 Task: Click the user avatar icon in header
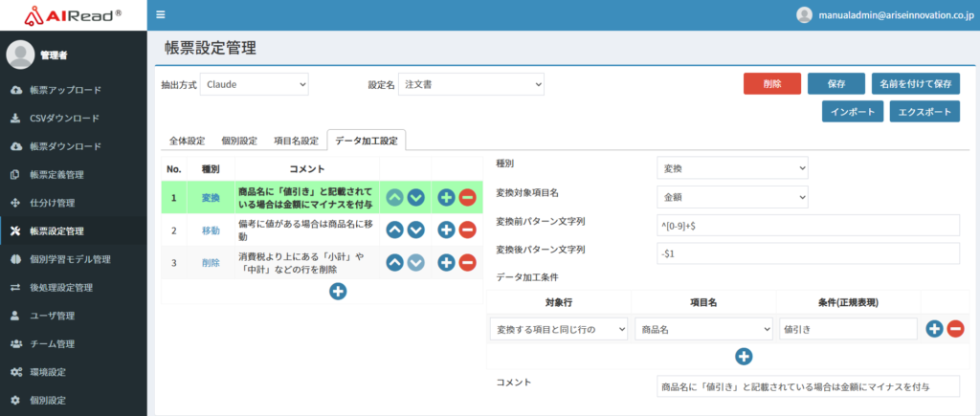point(804,15)
